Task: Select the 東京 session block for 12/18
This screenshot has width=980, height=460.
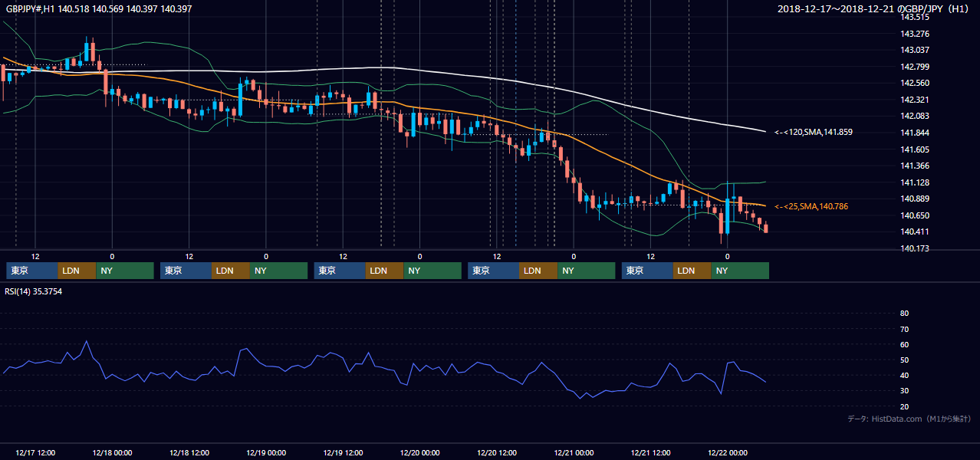Action: click(x=186, y=271)
